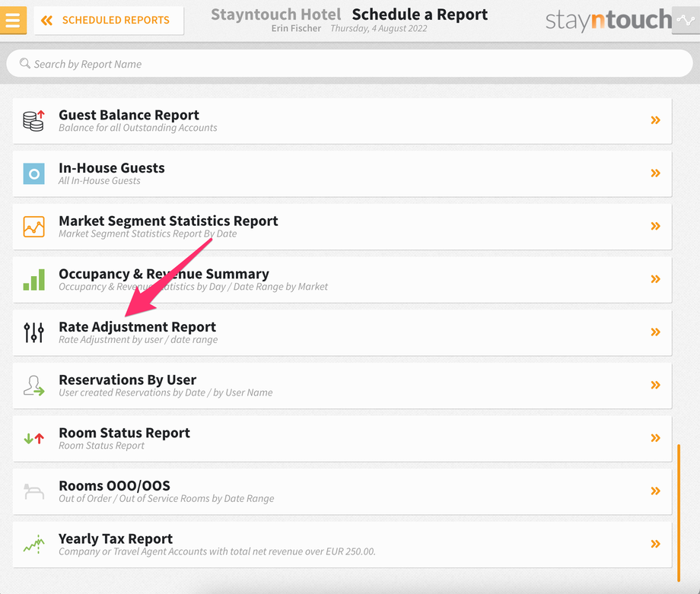Expand Rate Adjustment Report chevron
Screen dimensions: 700x594
655,332
